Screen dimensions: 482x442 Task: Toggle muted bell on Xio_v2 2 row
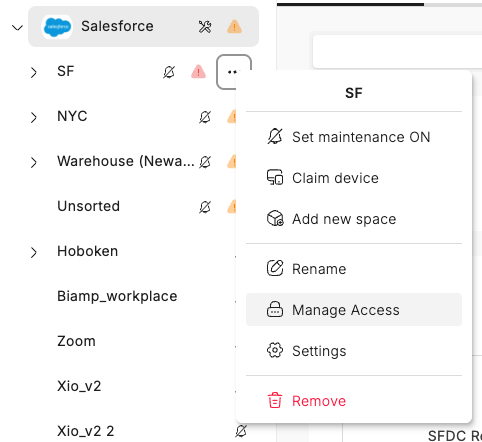241,431
